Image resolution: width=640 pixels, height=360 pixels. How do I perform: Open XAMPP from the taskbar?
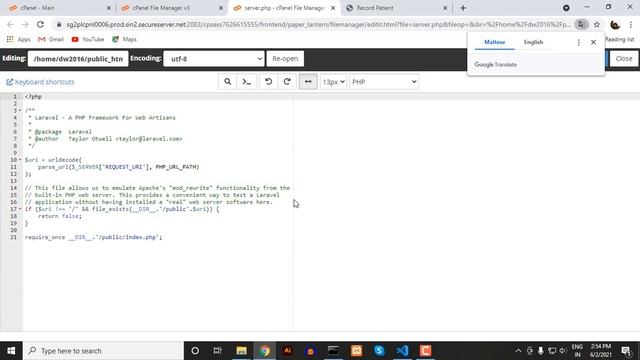[x=356, y=351]
